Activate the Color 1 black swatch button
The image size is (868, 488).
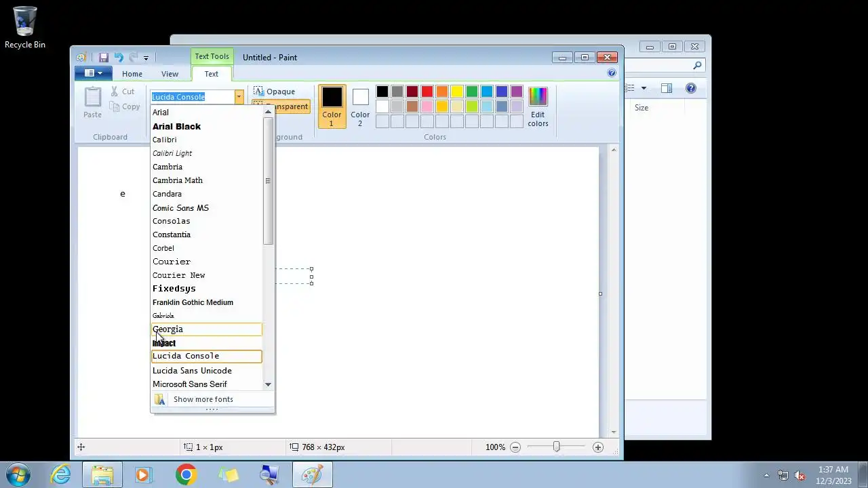point(332,106)
